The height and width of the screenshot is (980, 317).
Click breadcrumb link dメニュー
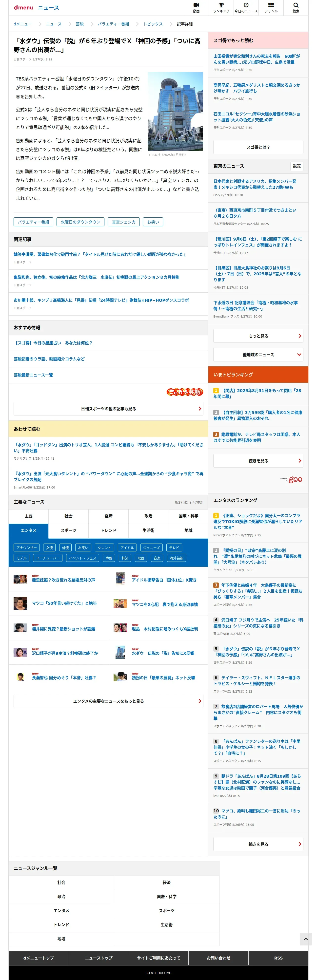pos(23,24)
